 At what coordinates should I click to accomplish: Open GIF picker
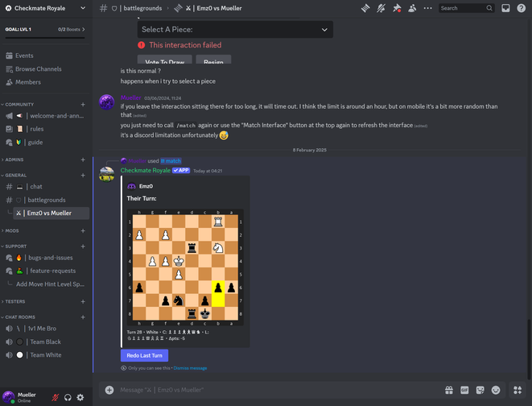[464, 390]
